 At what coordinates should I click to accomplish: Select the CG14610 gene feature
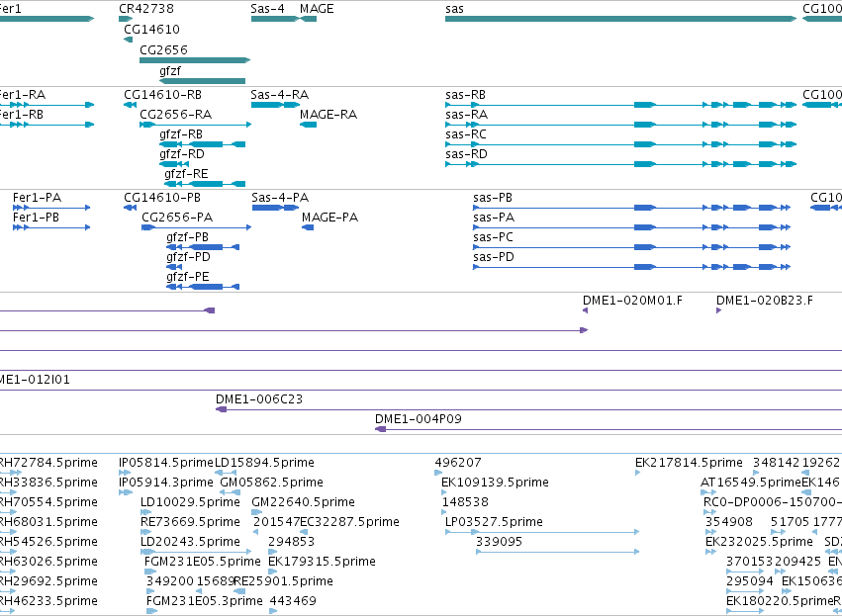tap(128, 40)
